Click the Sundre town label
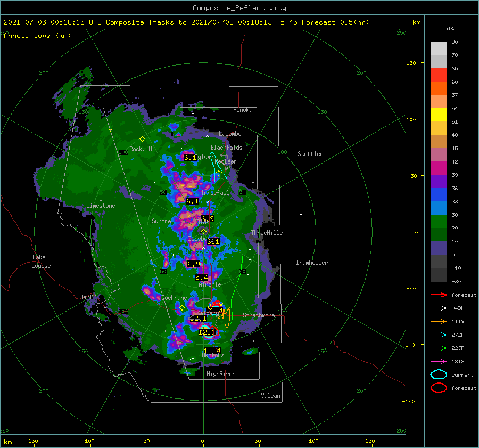This screenshot has height=448, width=479. pos(161,221)
